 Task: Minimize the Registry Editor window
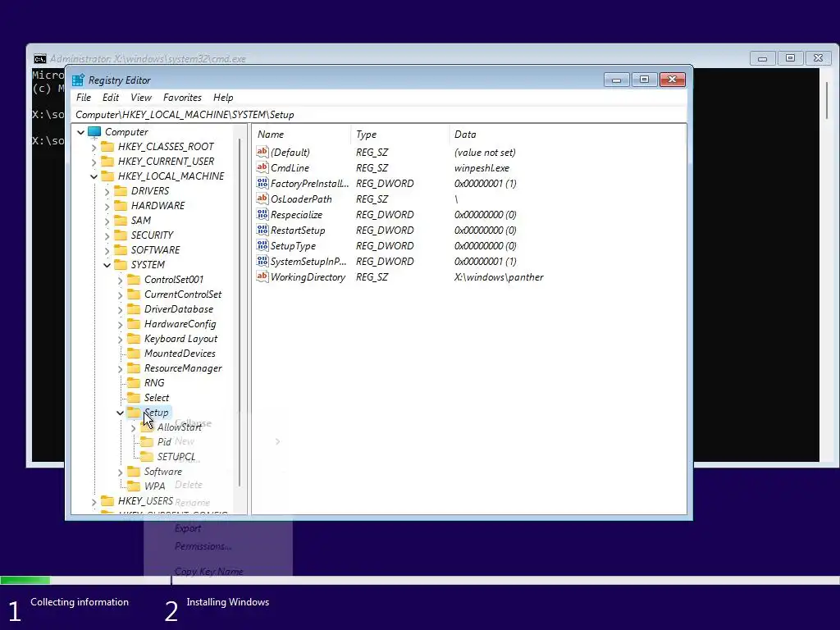[617, 80]
